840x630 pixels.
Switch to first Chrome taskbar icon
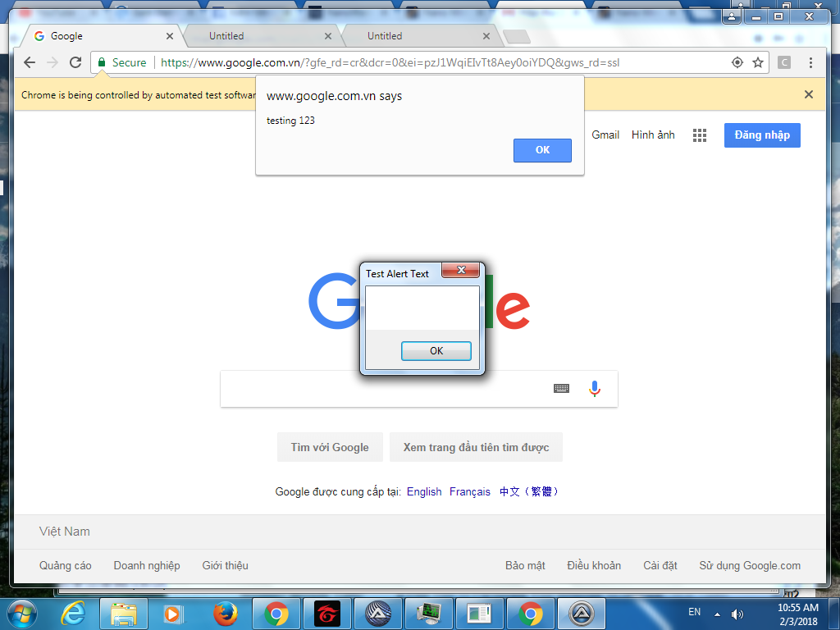[x=276, y=614]
